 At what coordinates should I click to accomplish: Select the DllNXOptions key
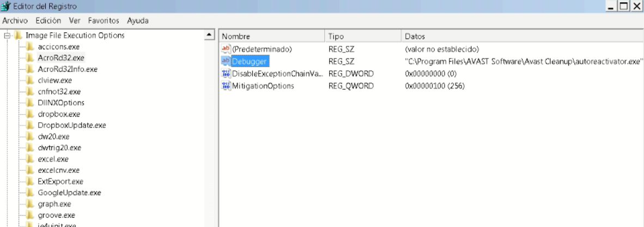[61, 103]
